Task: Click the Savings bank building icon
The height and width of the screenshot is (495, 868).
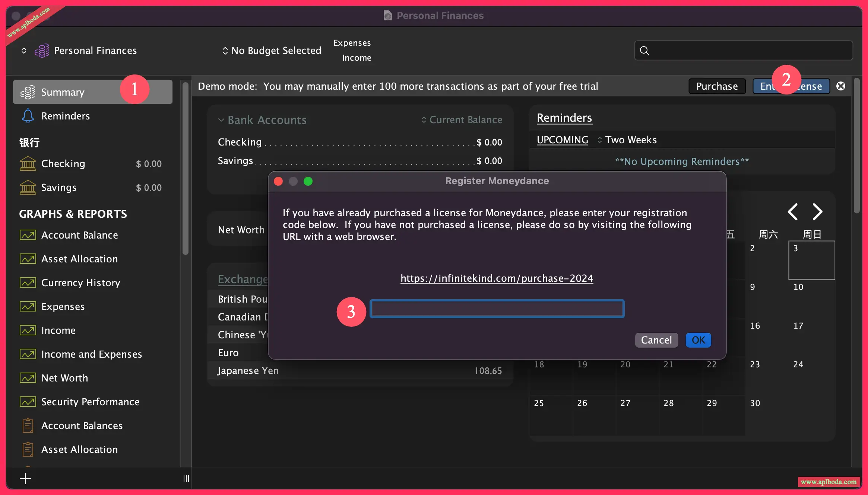Action: 28,188
